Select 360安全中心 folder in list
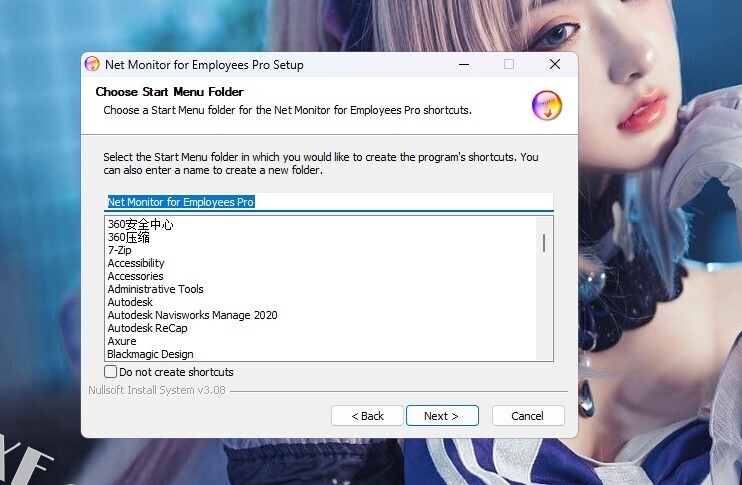This screenshot has height=485, width=742. [141, 225]
